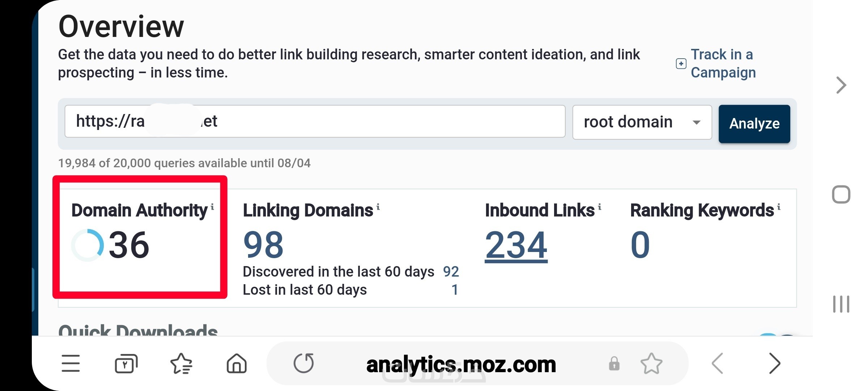Go to browser home page
Screen dimensions: 868x391
[x=237, y=363]
